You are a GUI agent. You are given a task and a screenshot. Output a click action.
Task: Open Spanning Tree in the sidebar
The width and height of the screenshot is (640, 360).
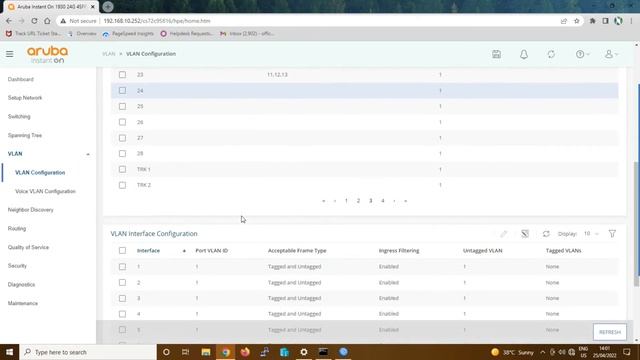coord(24,136)
